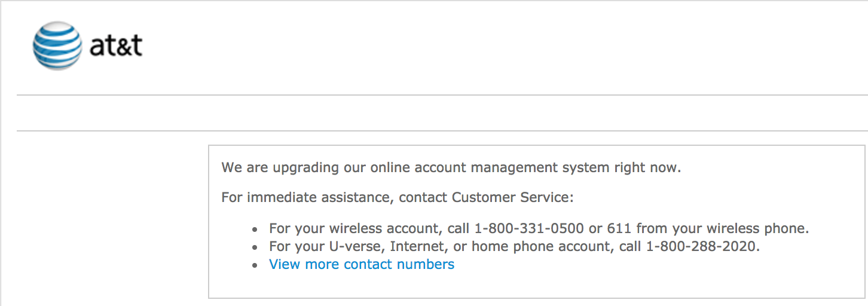Click the words 'Customer Service'
The height and width of the screenshot is (306, 868).
(x=511, y=197)
